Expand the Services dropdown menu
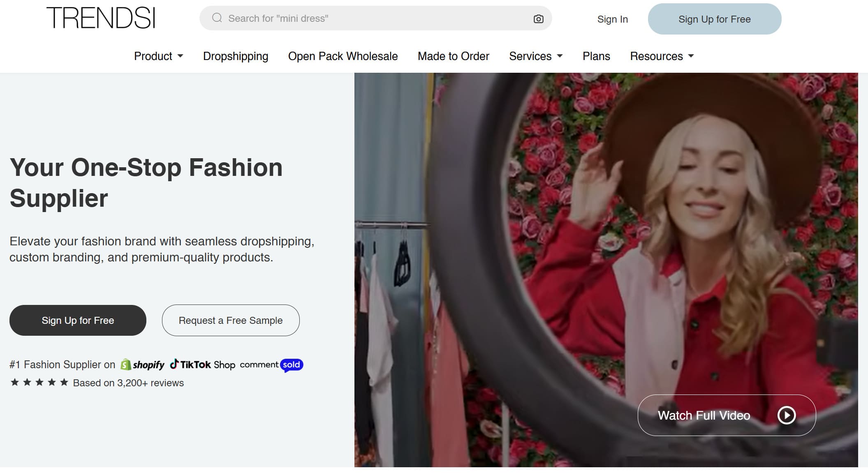The height and width of the screenshot is (473, 868). (536, 56)
